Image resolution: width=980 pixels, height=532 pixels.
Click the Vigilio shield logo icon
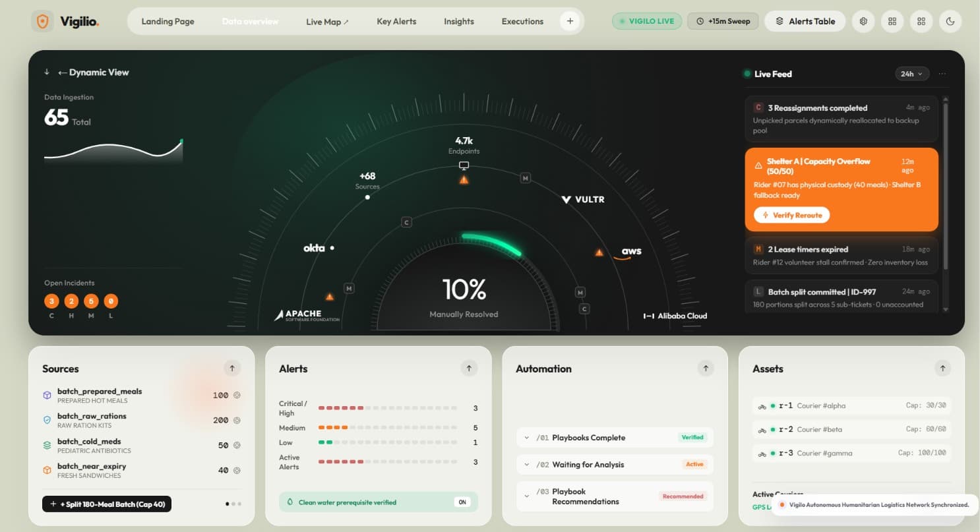(x=43, y=21)
